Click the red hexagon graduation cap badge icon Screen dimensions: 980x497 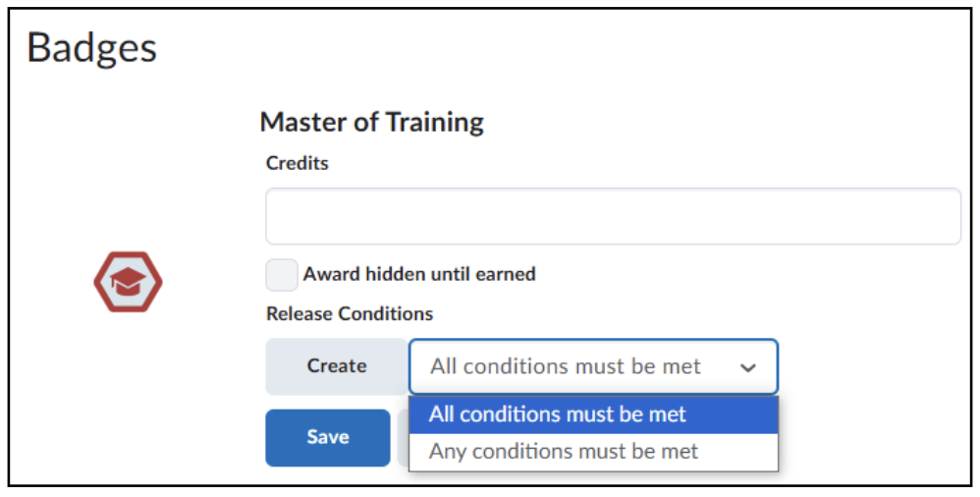point(128,282)
